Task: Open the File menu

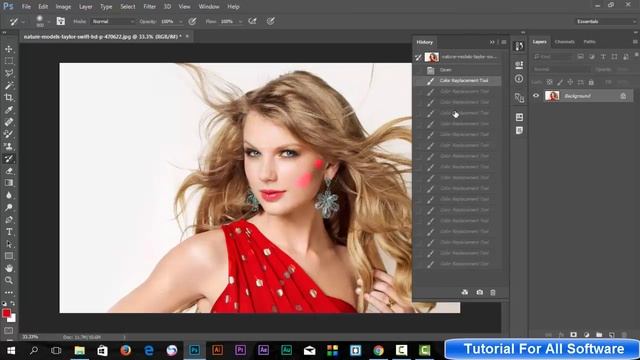Action: coord(26,7)
